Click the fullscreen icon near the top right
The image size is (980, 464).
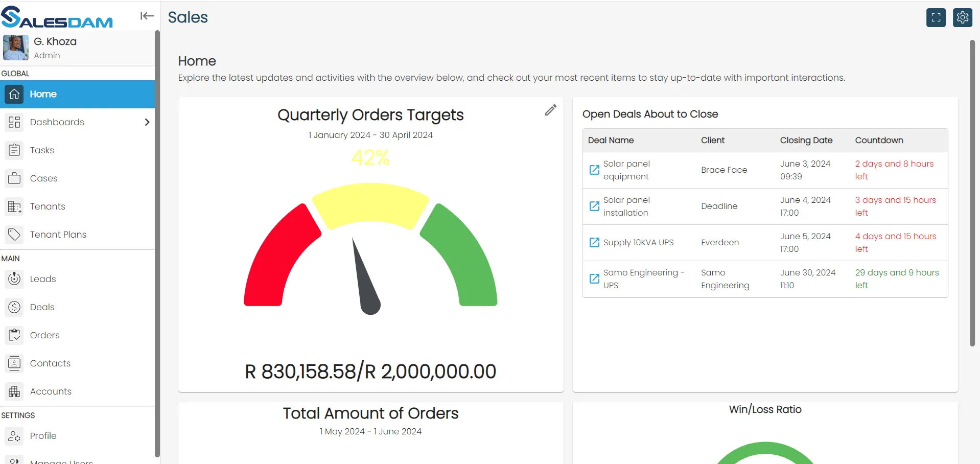[936, 17]
